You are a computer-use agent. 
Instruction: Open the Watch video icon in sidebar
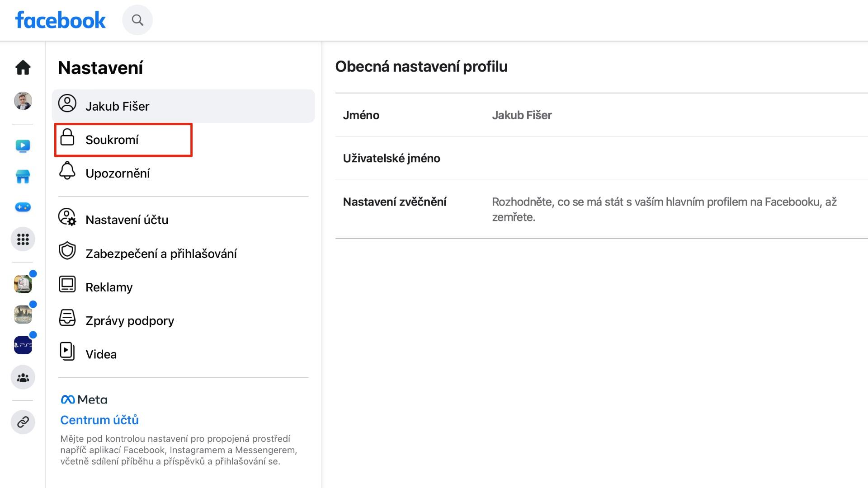(23, 146)
